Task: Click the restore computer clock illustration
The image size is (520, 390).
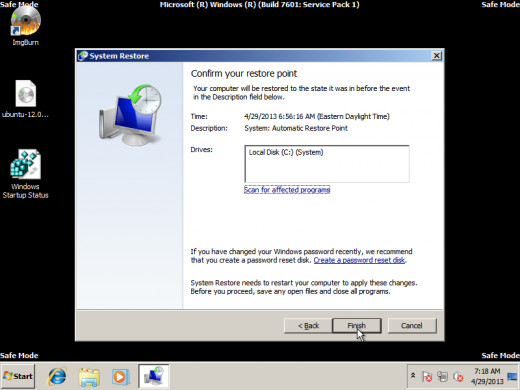Action: coord(130,115)
